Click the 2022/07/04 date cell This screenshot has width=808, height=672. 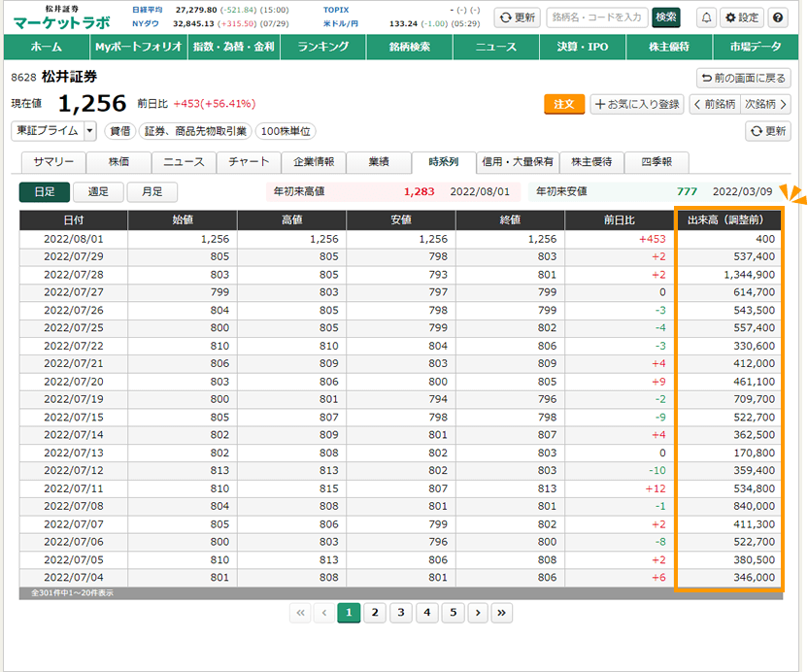point(74,577)
